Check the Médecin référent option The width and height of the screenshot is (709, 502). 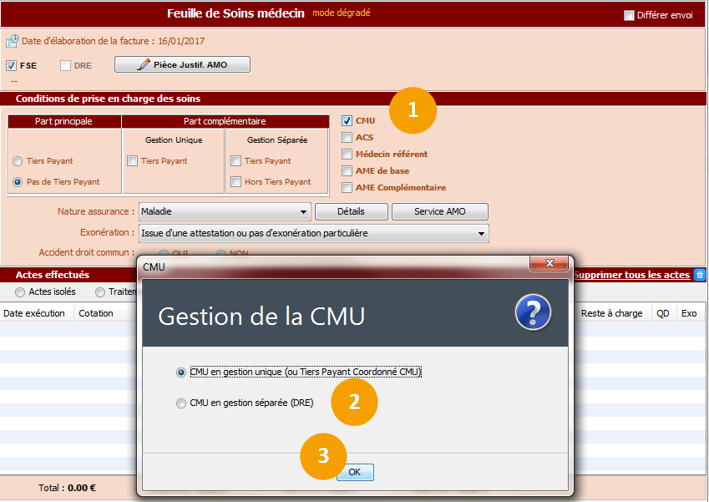[x=347, y=154]
